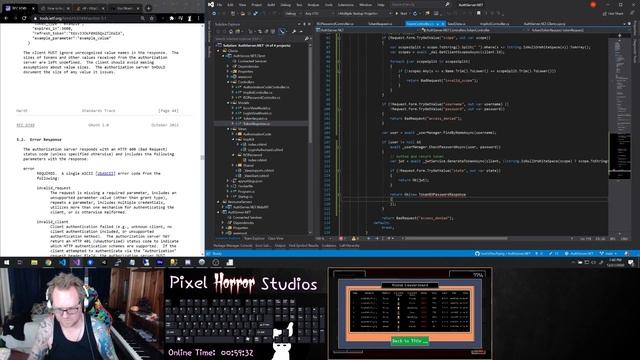Click the error count indicator in editor
Screen dimensions: 640x360
[x=342, y=238]
